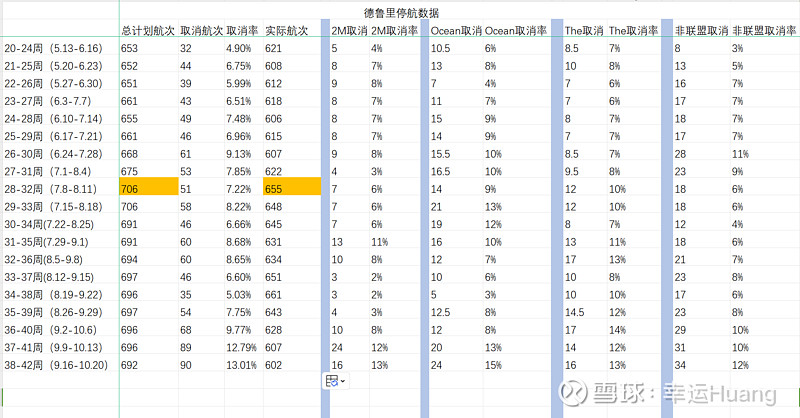Select cancellation rate cell 7.48%

tap(239, 119)
